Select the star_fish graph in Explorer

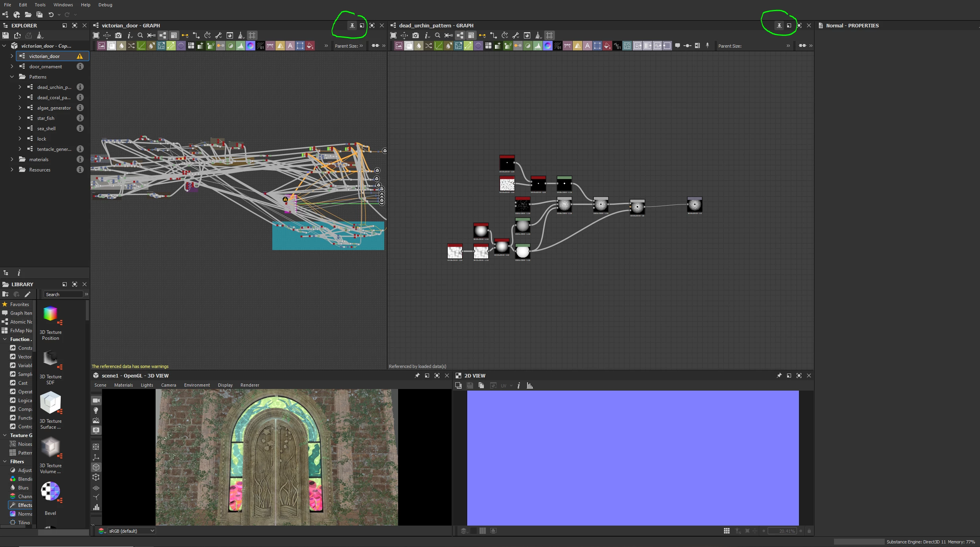tap(46, 118)
